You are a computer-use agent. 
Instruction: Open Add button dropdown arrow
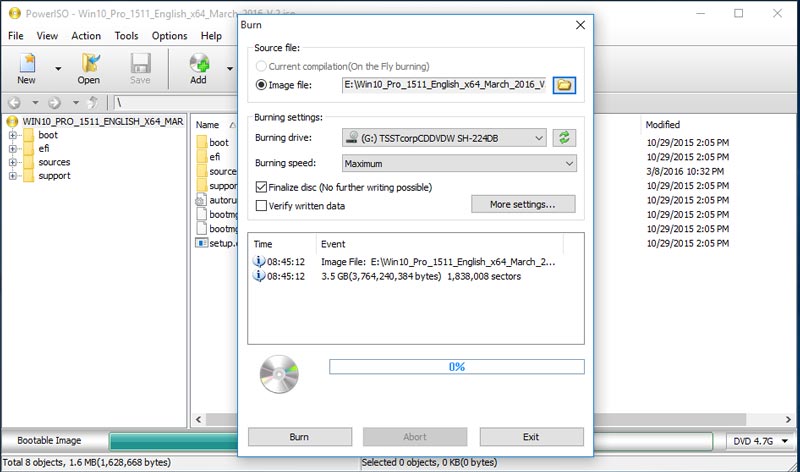(x=230, y=68)
